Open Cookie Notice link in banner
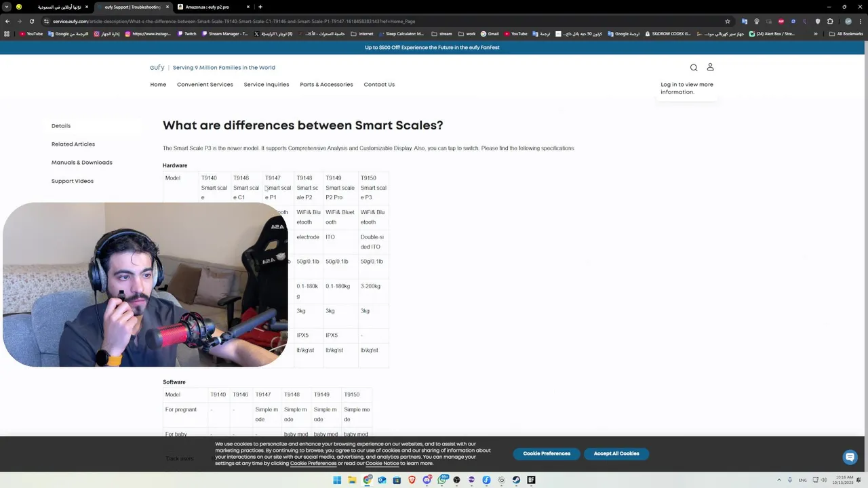Image resolution: width=868 pixels, height=488 pixels. [x=382, y=464]
